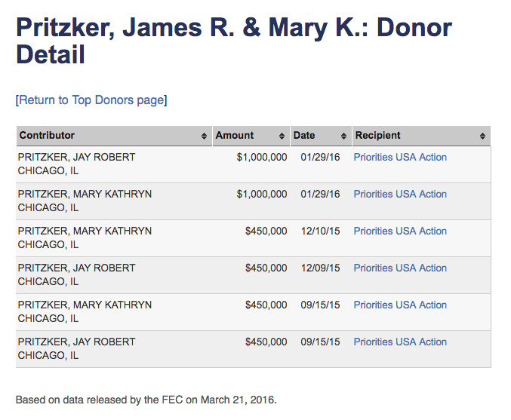Click the 12/10/15 date cell
511x420 pixels.
coord(320,231)
